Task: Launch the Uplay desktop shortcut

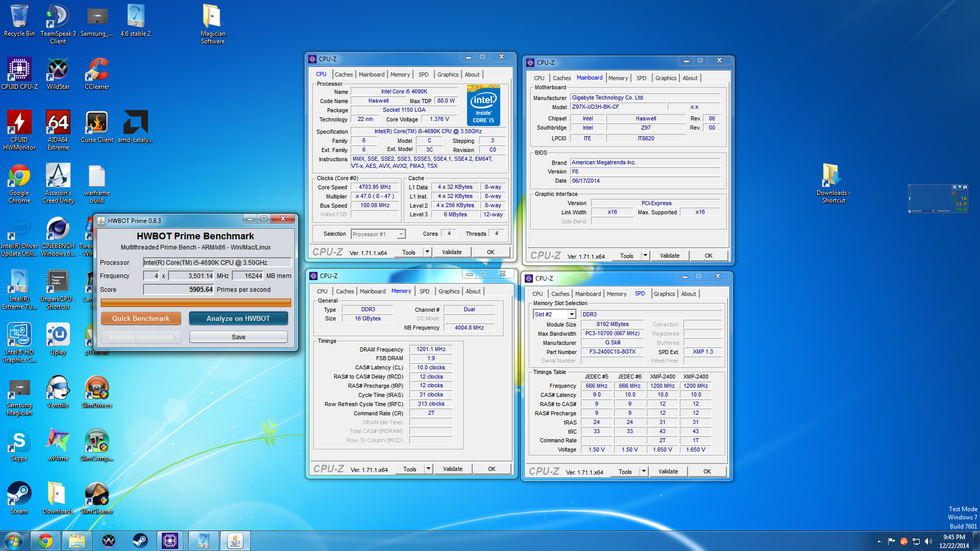Action: [58, 339]
